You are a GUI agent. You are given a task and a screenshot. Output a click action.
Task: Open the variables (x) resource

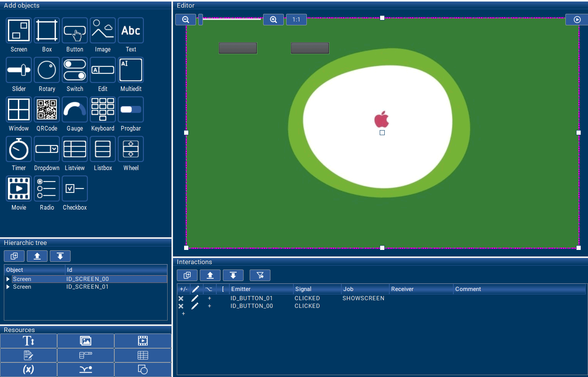pyautogui.click(x=28, y=369)
